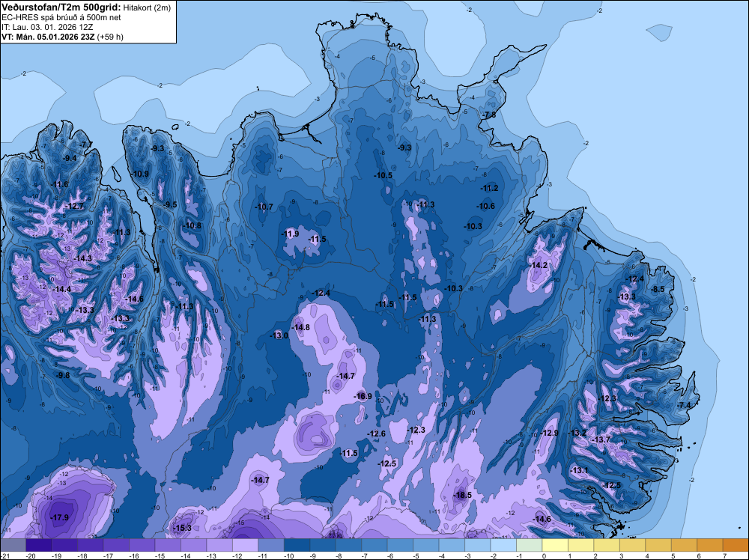Image resolution: width=749 pixels, height=560 pixels.
Task: Click the -13.1 temperature label
Action: pos(580,471)
